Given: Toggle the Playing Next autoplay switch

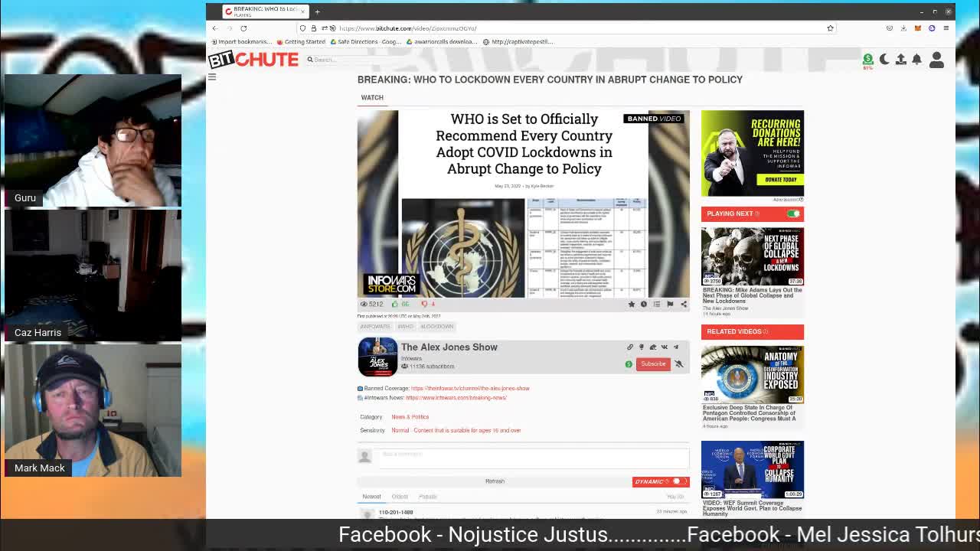Looking at the screenshot, I should point(793,214).
